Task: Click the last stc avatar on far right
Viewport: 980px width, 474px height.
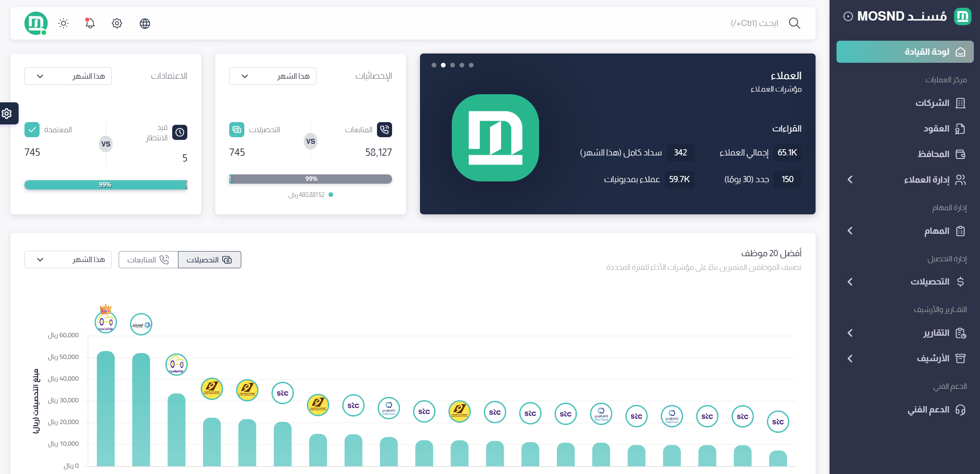Action: pyautogui.click(x=778, y=421)
